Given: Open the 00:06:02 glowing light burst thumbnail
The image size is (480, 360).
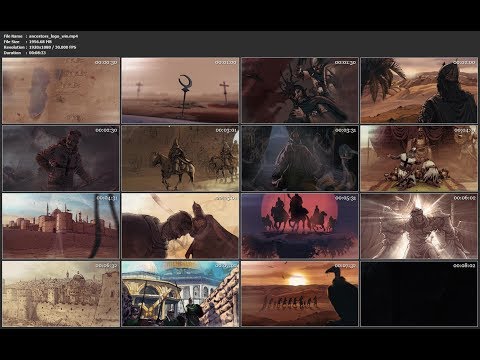Looking at the screenshot, I should [419, 226].
